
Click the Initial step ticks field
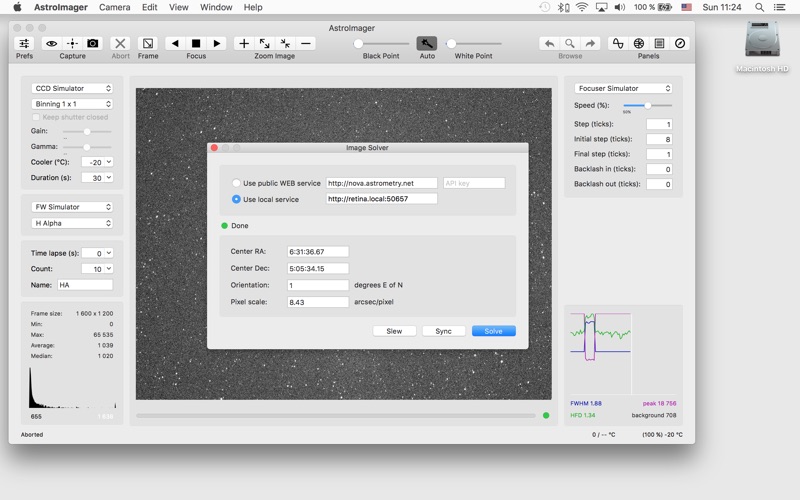click(x=659, y=139)
